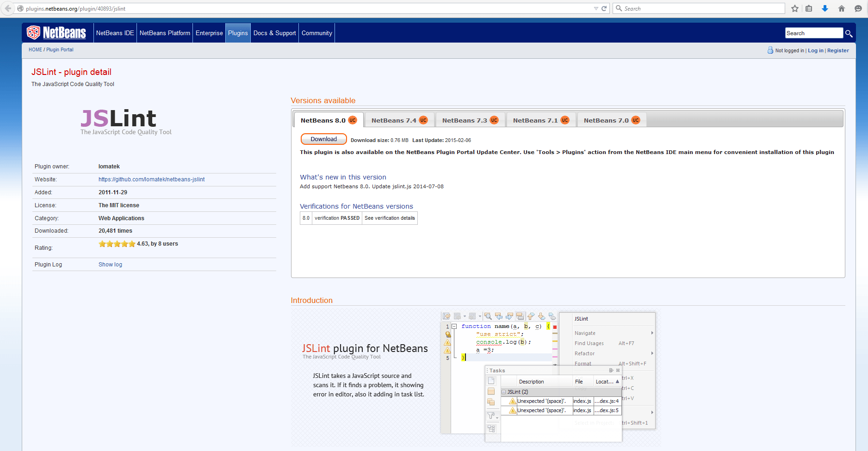Open the Docs & Support menu
Image resolution: width=868 pixels, height=451 pixels.
pos(274,33)
